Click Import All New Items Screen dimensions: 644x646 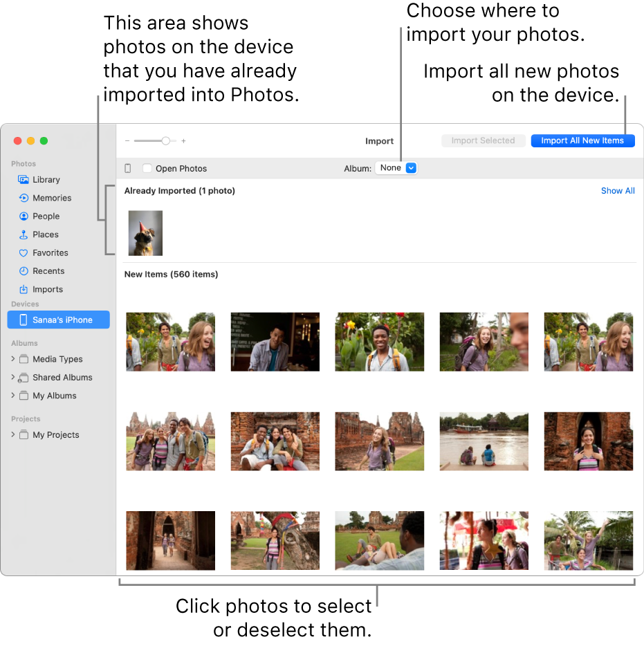pos(582,140)
